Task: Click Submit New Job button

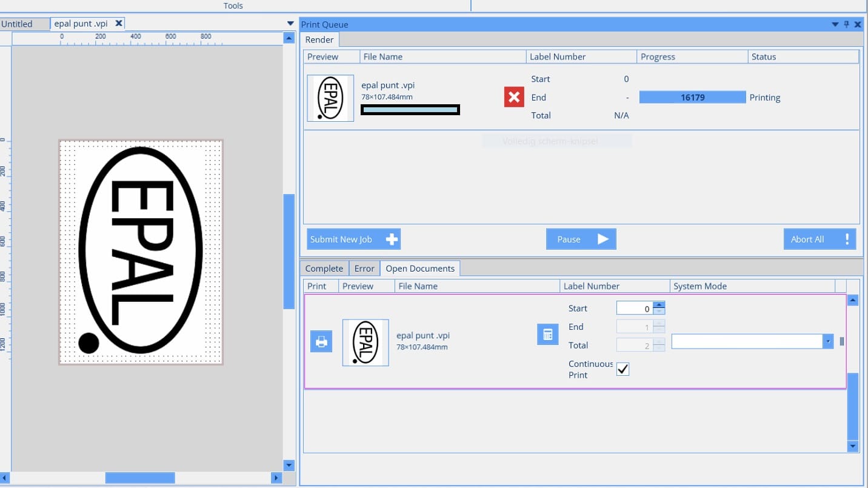Action: (x=354, y=239)
